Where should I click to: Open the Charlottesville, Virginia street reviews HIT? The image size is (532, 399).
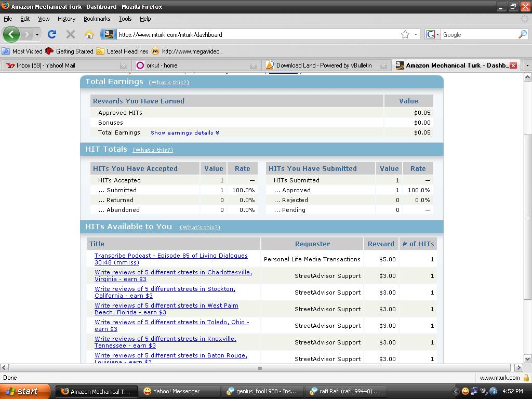click(174, 275)
